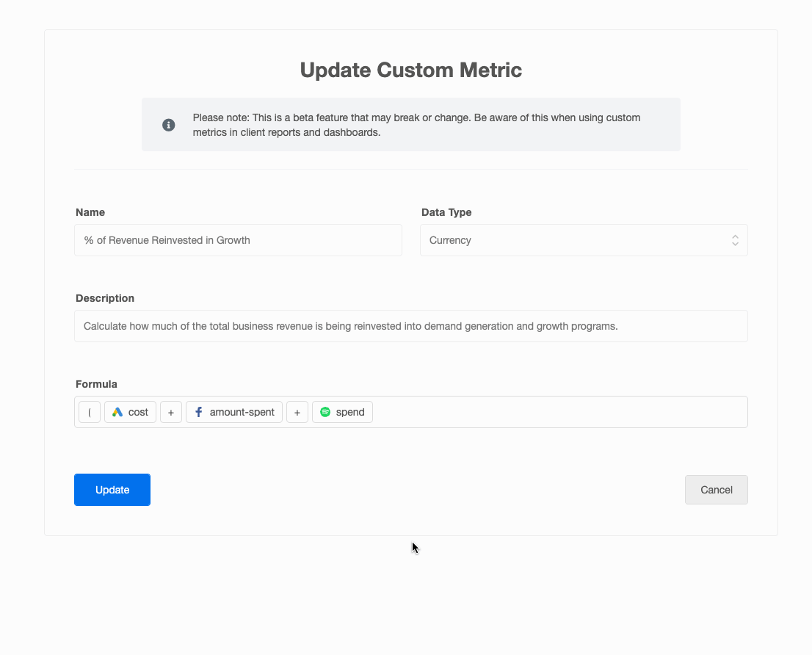The height and width of the screenshot is (655, 812).
Task: Click the Spotify icon in the formula
Action: [325, 413]
